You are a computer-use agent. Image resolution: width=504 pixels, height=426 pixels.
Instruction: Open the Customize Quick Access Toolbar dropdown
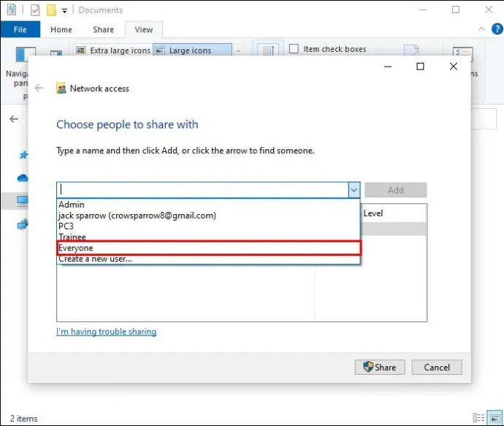tap(64, 11)
